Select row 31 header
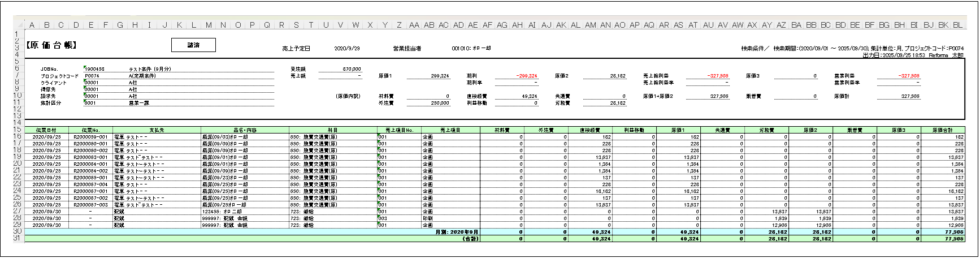 coord(18,239)
